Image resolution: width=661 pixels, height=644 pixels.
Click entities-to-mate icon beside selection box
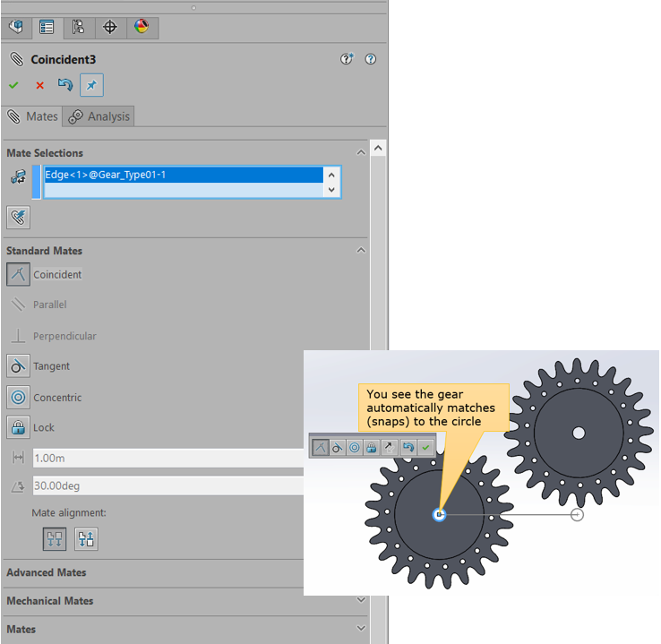point(18,177)
